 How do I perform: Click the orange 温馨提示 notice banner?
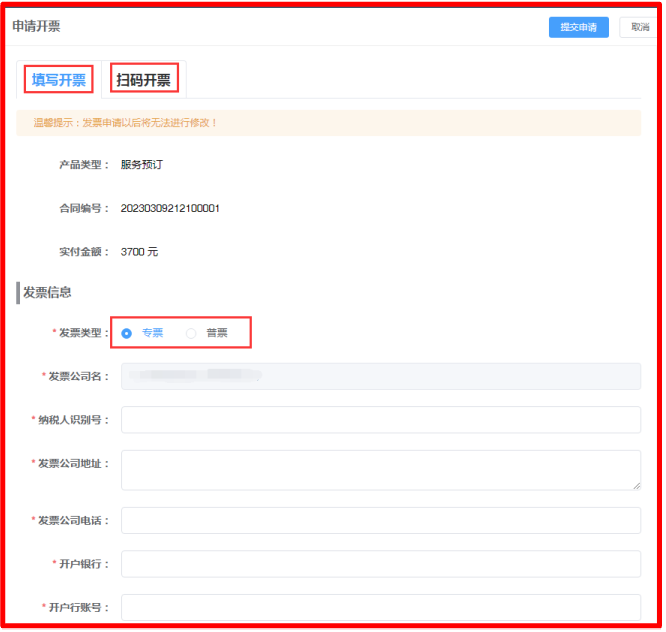point(328,123)
